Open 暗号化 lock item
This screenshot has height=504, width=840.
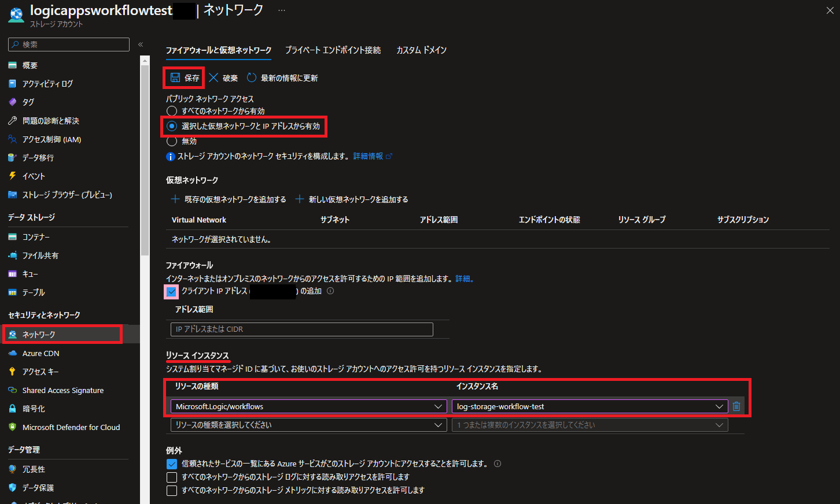(34, 409)
